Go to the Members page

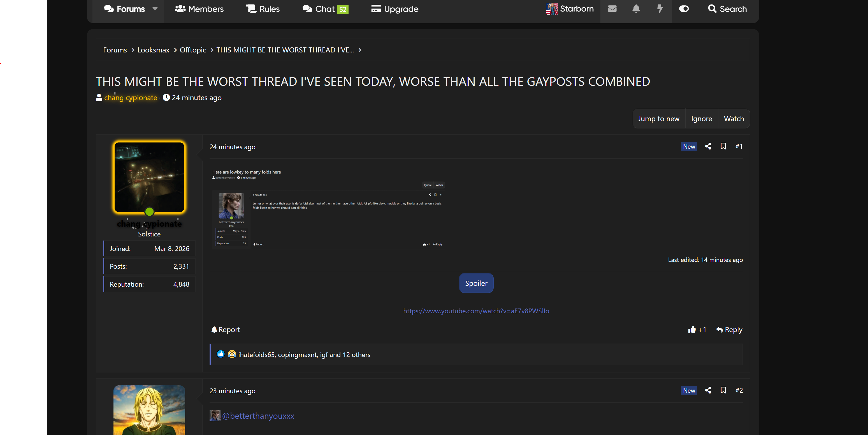click(199, 9)
